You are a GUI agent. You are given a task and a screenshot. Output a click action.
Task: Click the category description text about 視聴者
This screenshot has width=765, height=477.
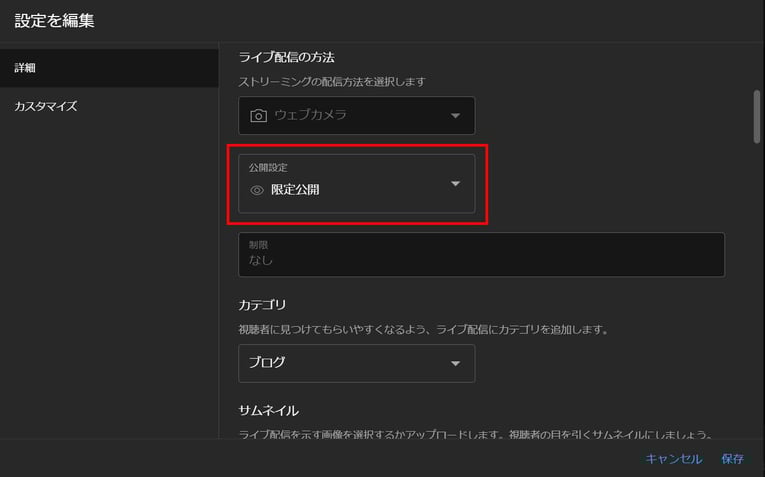point(424,330)
